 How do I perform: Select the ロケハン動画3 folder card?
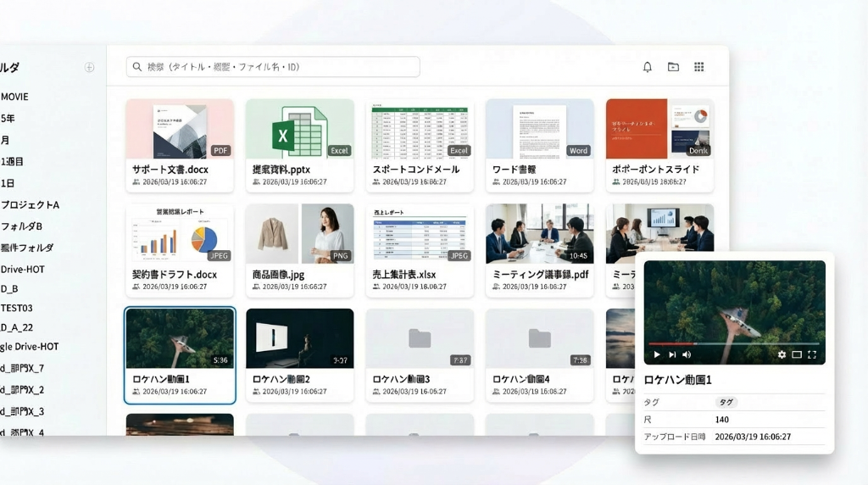point(420,355)
